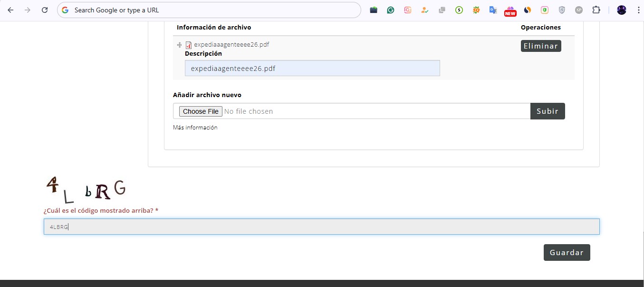The image size is (644, 287).
Task: Click the Descripción text field
Action: [312, 68]
